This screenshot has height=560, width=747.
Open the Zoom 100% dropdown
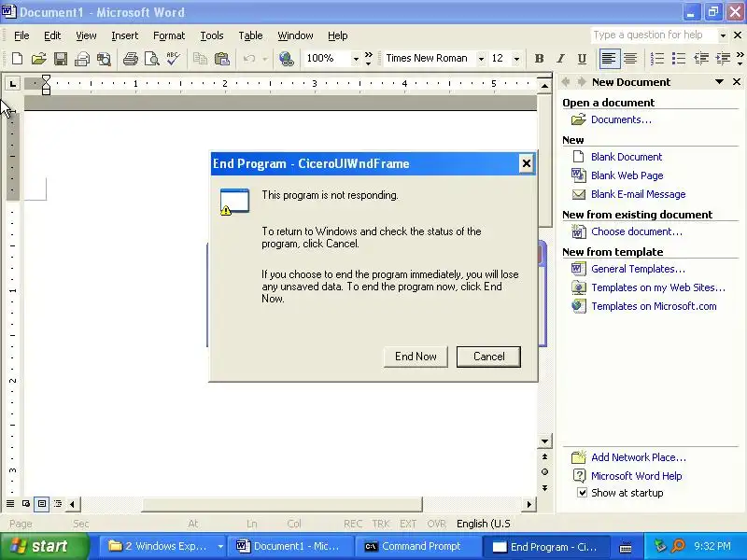tap(356, 59)
